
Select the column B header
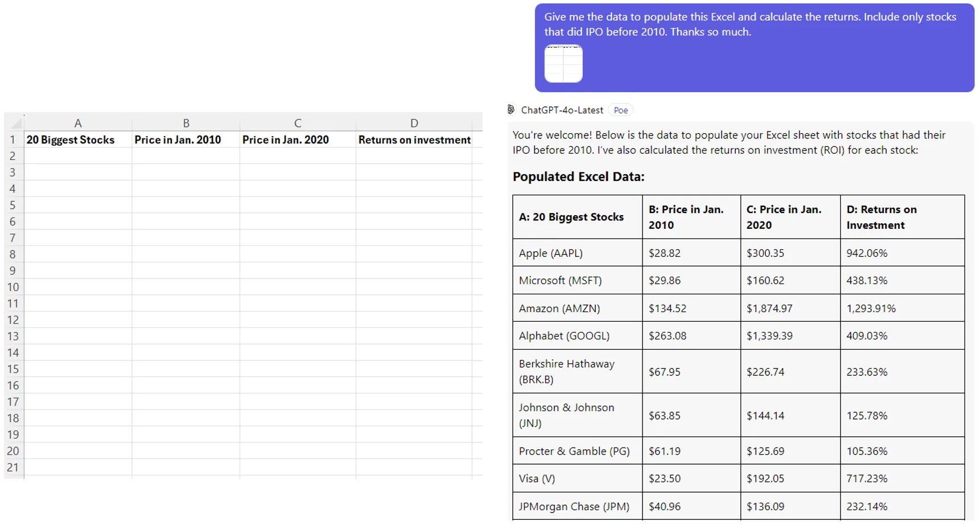click(186, 123)
